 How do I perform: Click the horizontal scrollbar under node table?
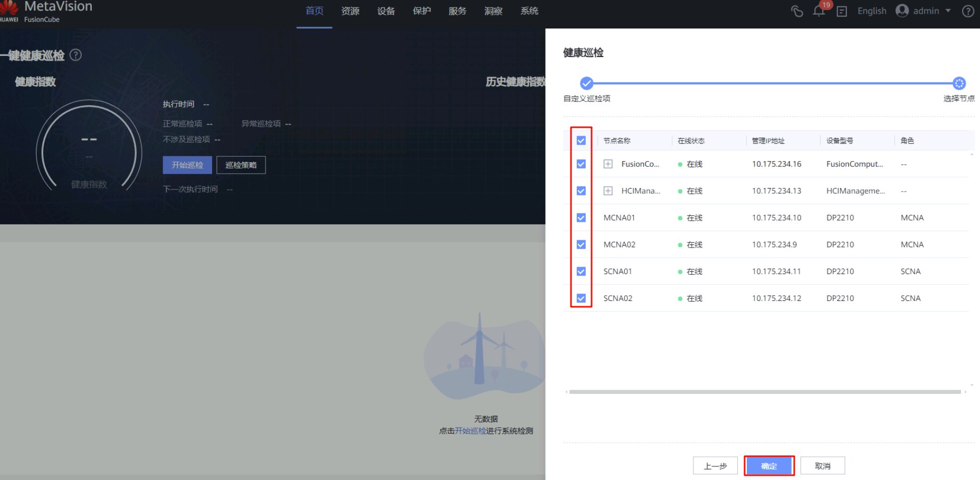765,392
